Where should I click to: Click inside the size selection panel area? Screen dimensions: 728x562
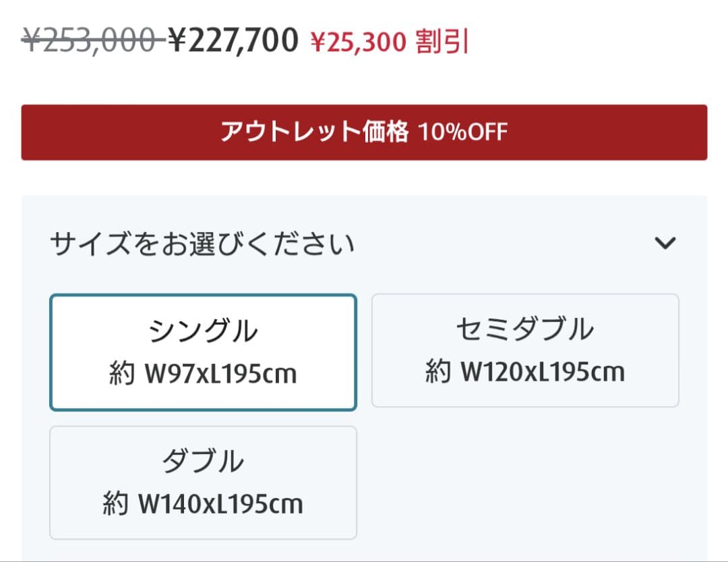pos(364,371)
